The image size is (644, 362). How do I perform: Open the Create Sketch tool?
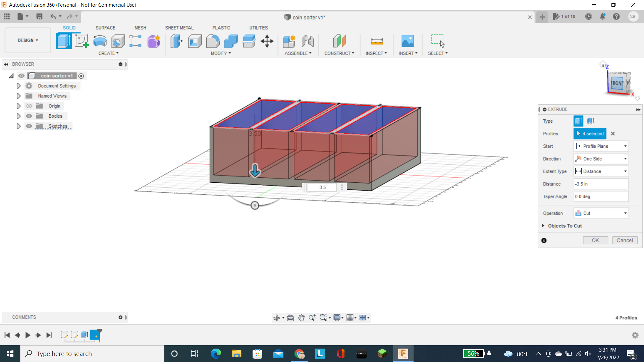[x=82, y=41]
